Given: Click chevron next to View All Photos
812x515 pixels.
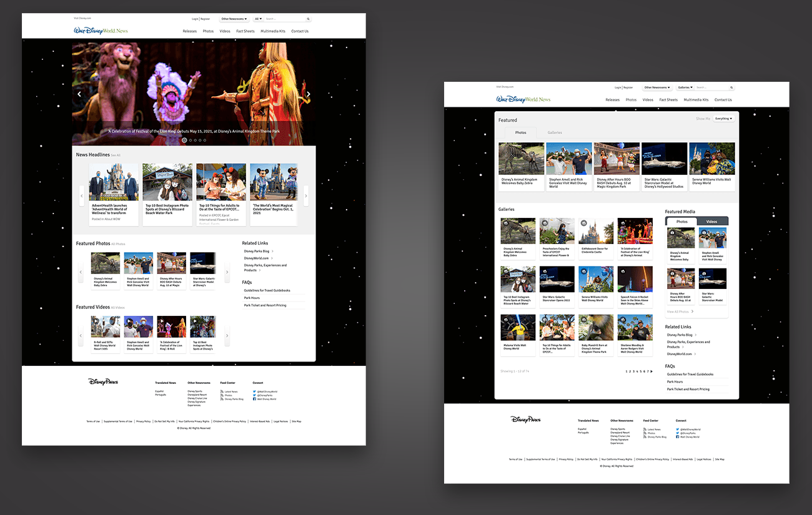Looking at the screenshot, I should tap(692, 311).
